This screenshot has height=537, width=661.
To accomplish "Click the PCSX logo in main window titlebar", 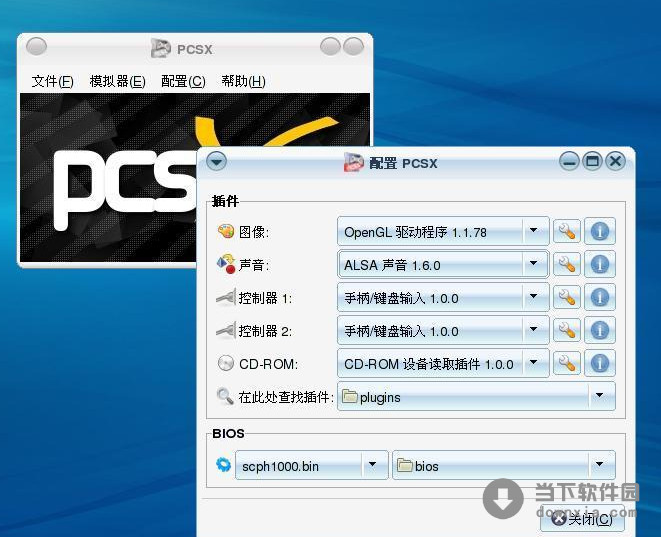I will click(161, 48).
